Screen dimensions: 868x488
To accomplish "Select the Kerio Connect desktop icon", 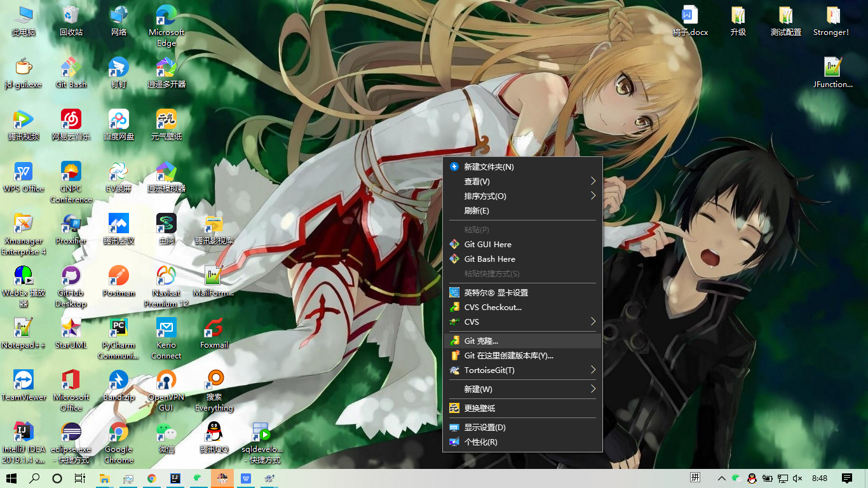I will [x=166, y=339].
